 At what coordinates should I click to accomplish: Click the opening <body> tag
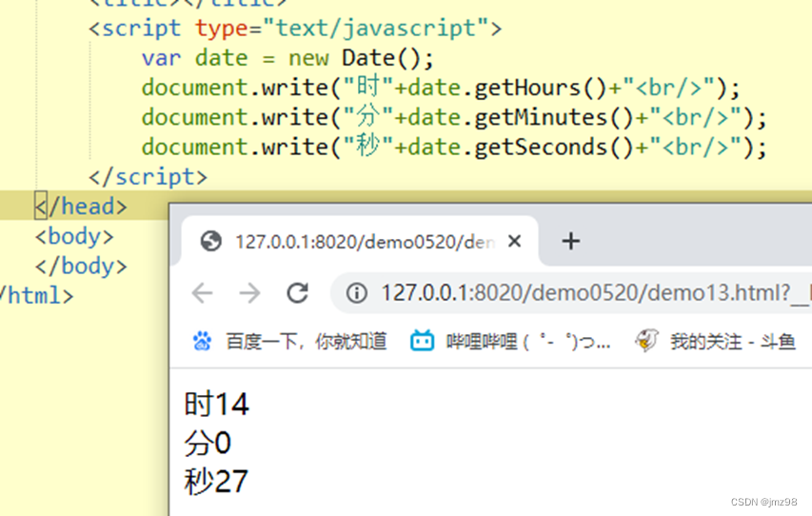[74, 237]
